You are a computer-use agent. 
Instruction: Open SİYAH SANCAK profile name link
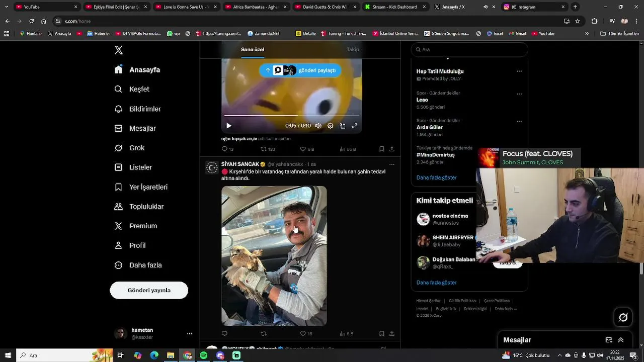pyautogui.click(x=240, y=164)
